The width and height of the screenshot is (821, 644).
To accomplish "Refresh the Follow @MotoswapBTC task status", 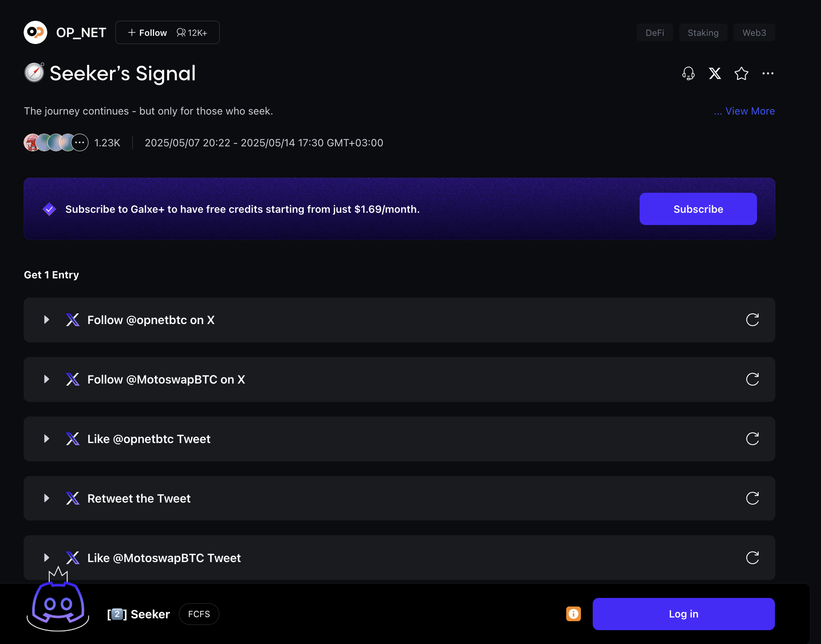I will tap(752, 379).
